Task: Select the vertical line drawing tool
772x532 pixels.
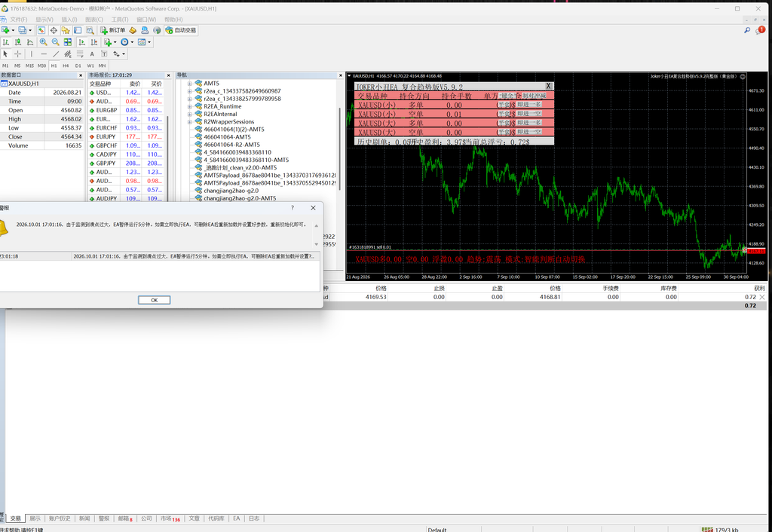Action: [32, 54]
